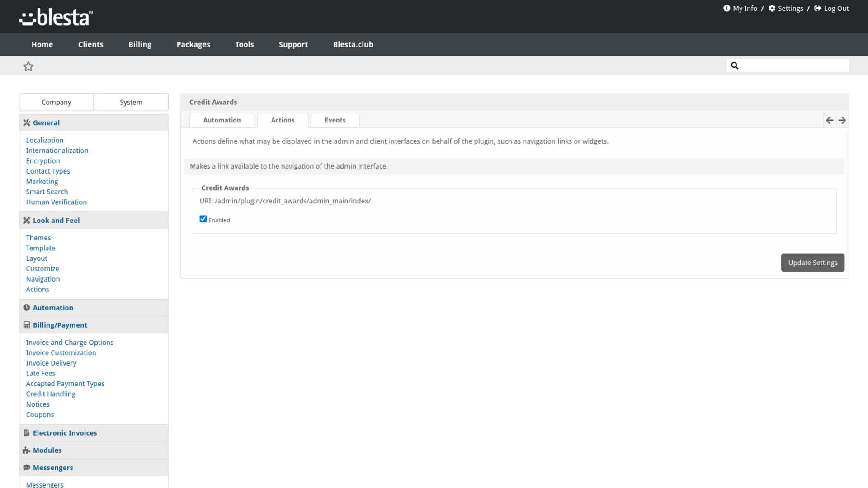Open the Tools menu
Viewport: 868px width, 488px height.
(244, 44)
